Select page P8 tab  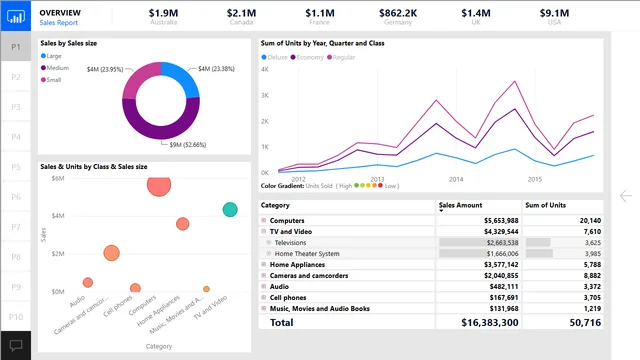pos(16,257)
